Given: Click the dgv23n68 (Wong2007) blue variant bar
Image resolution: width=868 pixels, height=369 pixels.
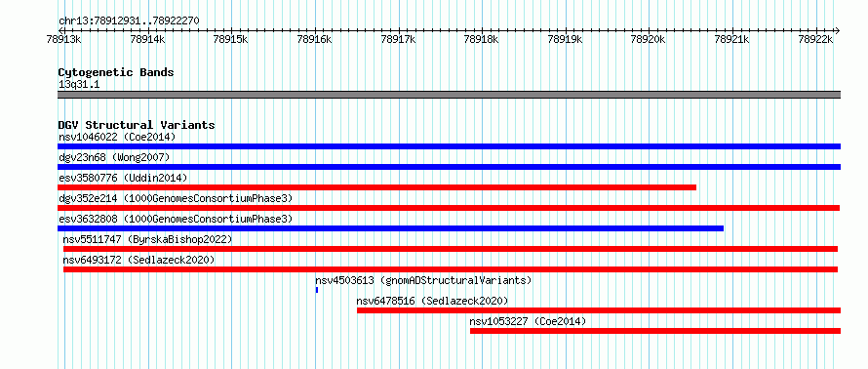Looking at the screenshot, I should (x=449, y=167).
